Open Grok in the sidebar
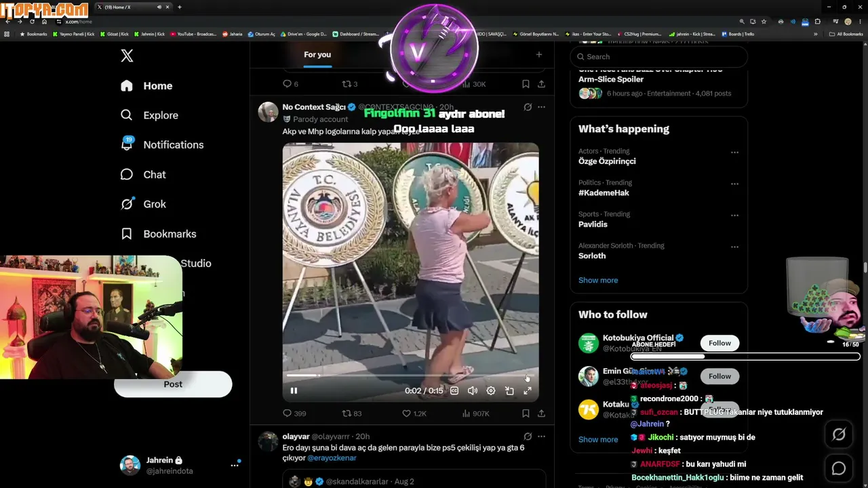Screen dimensions: 868x488 point(143,204)
